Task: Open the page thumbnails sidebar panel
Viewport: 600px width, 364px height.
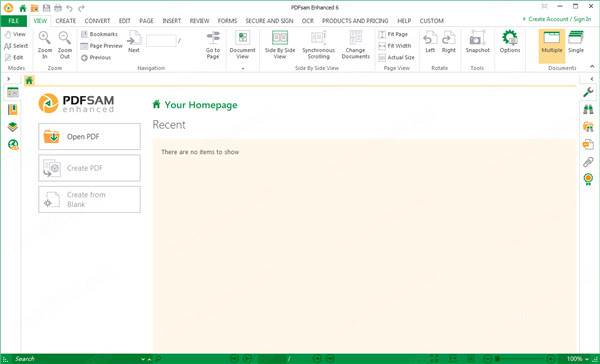Action: (x=13, y=93)
